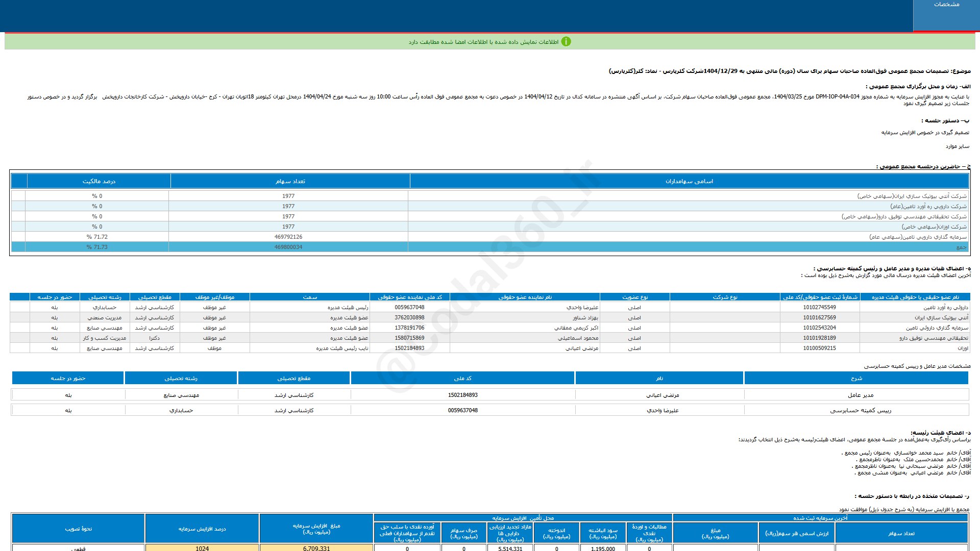Select shareholder شرکت اوزان(سهامی خاص)
980x551 pixels.
tap(934, 227)
